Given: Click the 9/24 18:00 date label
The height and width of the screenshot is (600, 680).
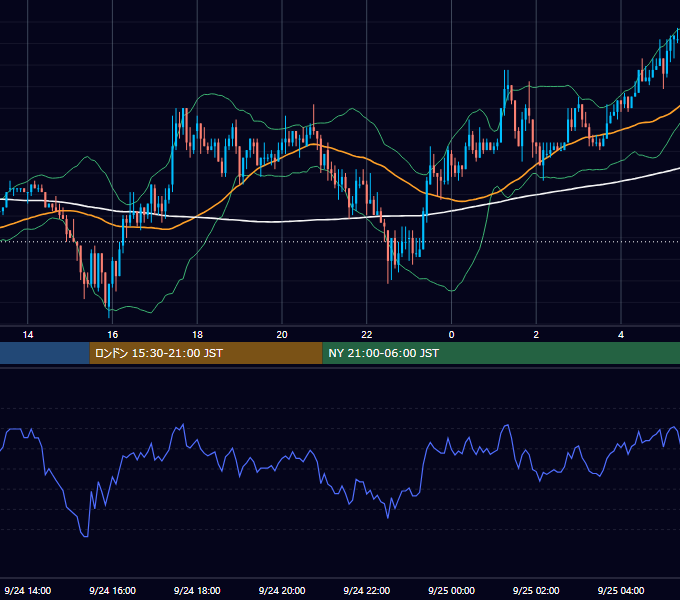Looking at the screenshot, I should (197, 590).
